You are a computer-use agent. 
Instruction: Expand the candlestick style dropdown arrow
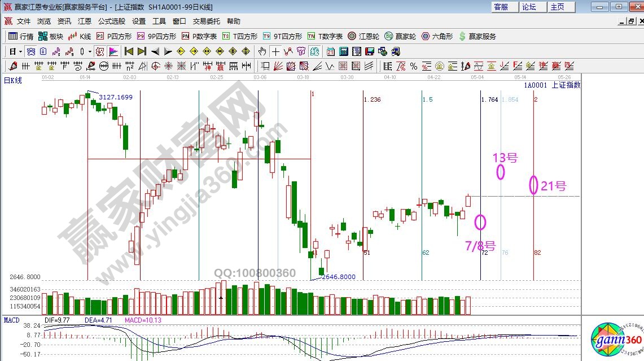[90, 51]
